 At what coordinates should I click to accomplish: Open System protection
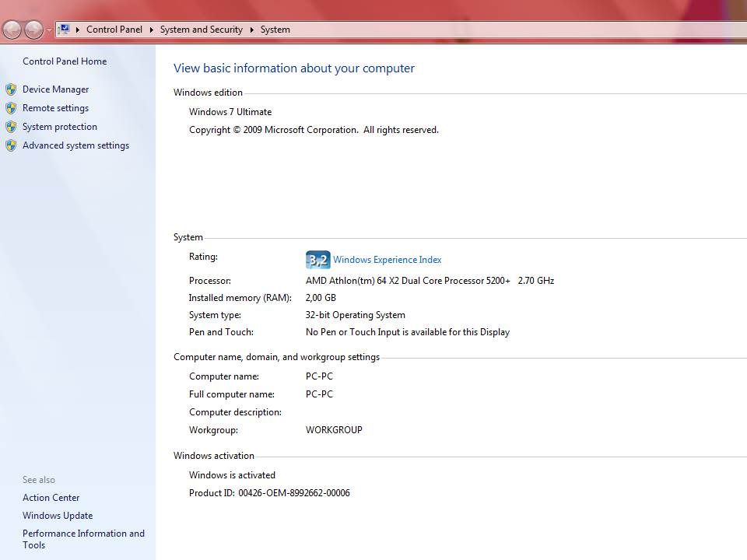[60, 127]
